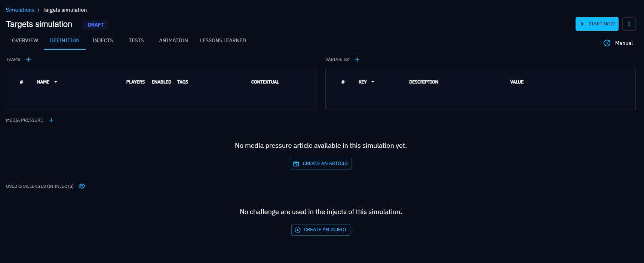Sort variables by Key column arrow

(x=373, y=82)
